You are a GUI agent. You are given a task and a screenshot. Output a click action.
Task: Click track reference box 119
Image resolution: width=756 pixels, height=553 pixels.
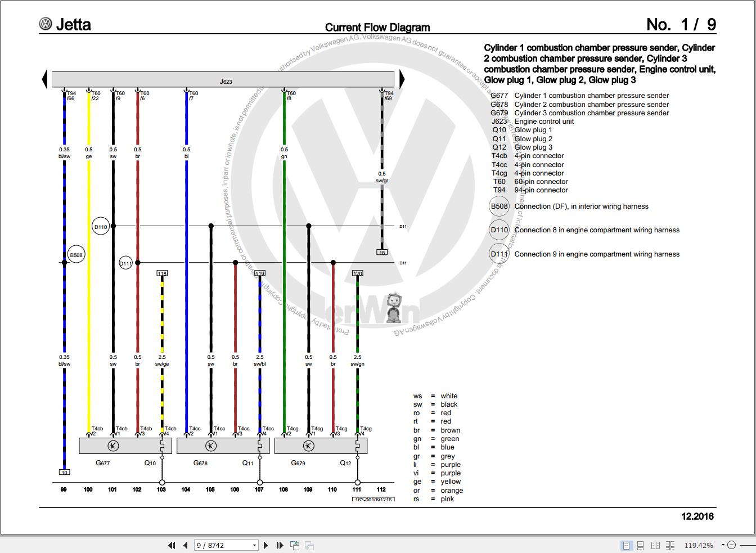259,273
